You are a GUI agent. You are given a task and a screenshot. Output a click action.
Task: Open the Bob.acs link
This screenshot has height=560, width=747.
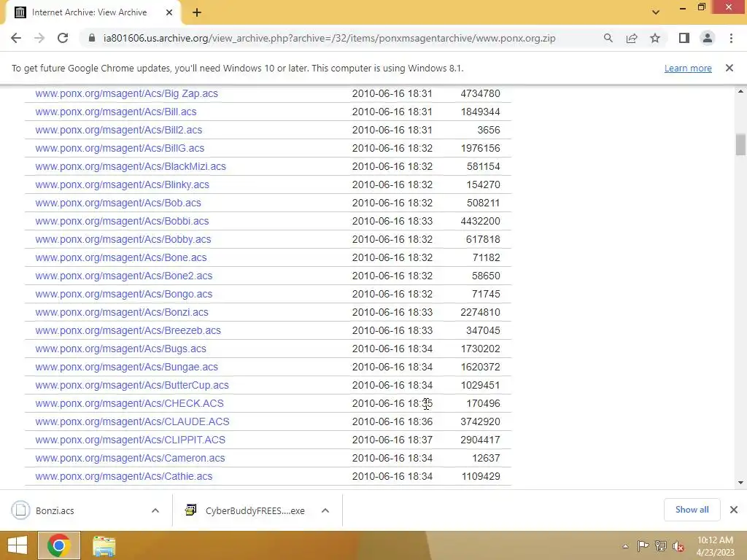click(x=118, y=203)
